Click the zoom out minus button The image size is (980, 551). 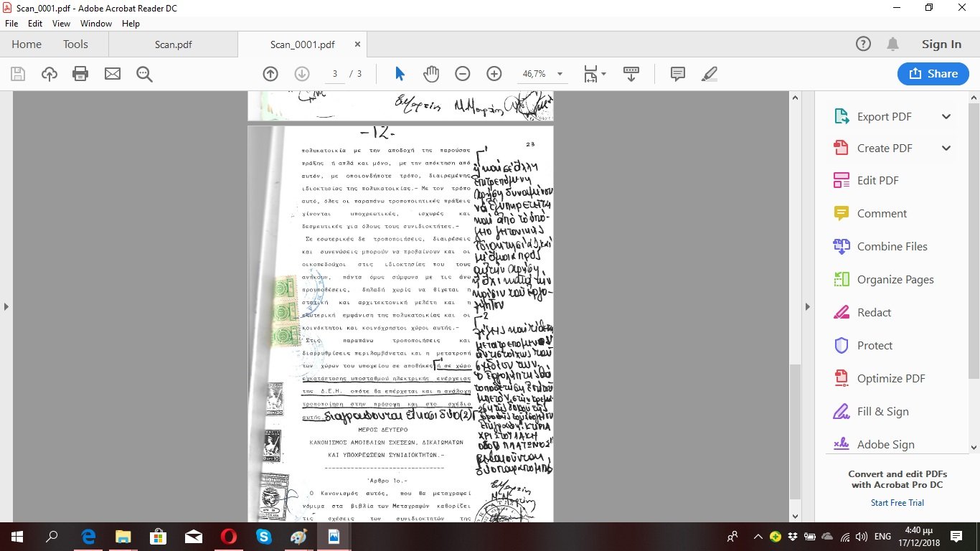pos(463,74)
